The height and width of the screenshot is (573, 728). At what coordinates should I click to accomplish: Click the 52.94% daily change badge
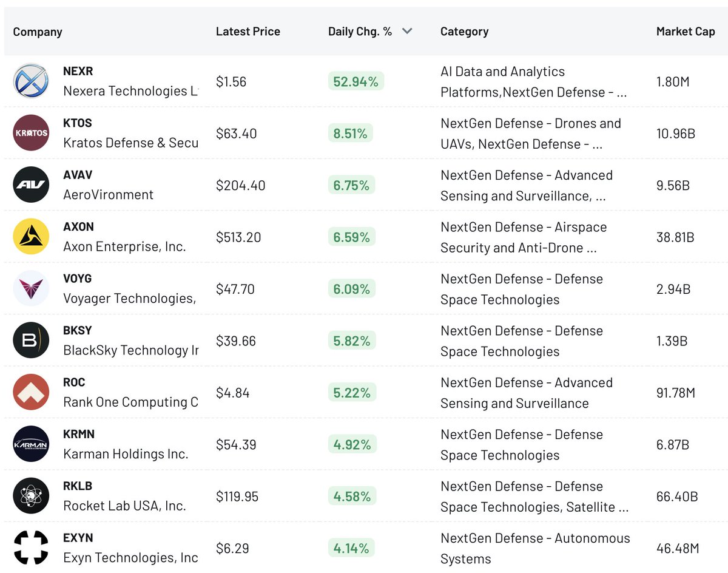(x=356, y=81)
